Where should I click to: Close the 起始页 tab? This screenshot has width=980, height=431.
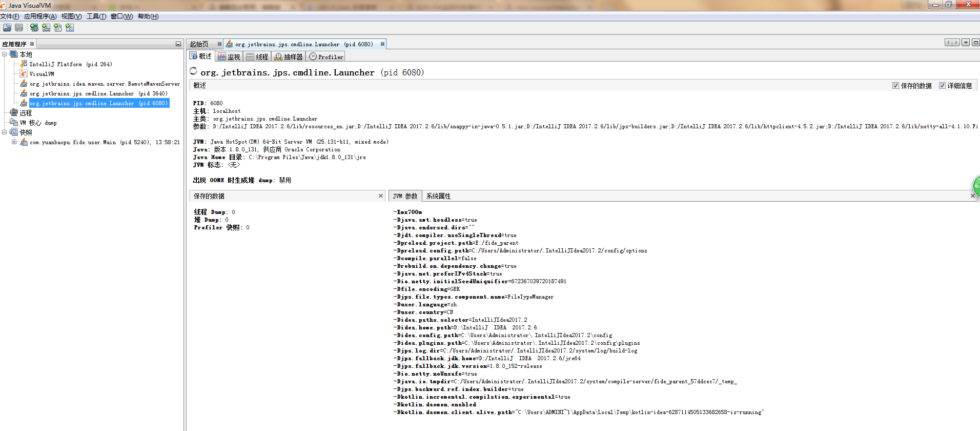(x=219, y=44)
